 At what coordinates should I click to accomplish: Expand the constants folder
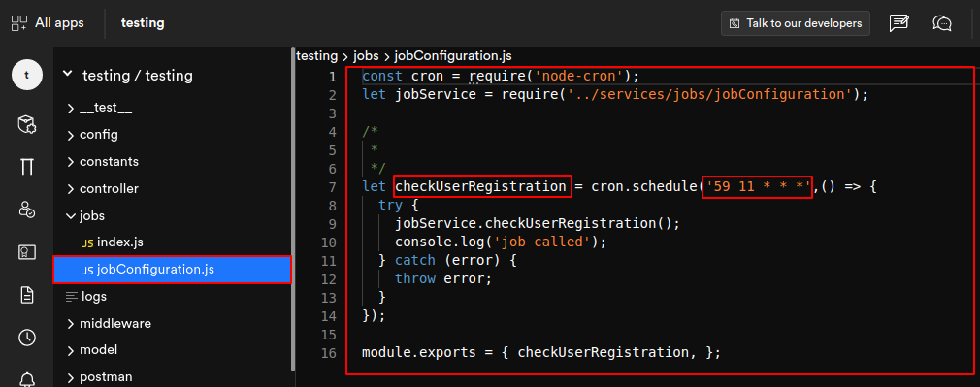pyautogui.click(x=71, y=162)
